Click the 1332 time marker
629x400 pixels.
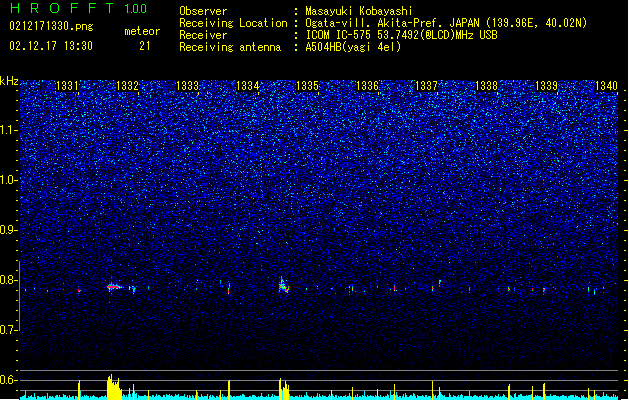(127, 86)
